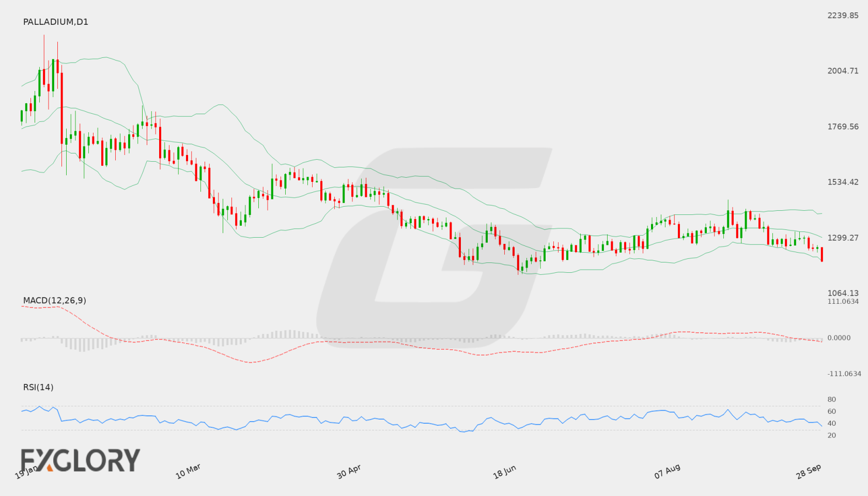Image resolution: width=868 pixels, height=496 pixels.
Task: Click the RSI 80 level label
Action: [832, 399]
